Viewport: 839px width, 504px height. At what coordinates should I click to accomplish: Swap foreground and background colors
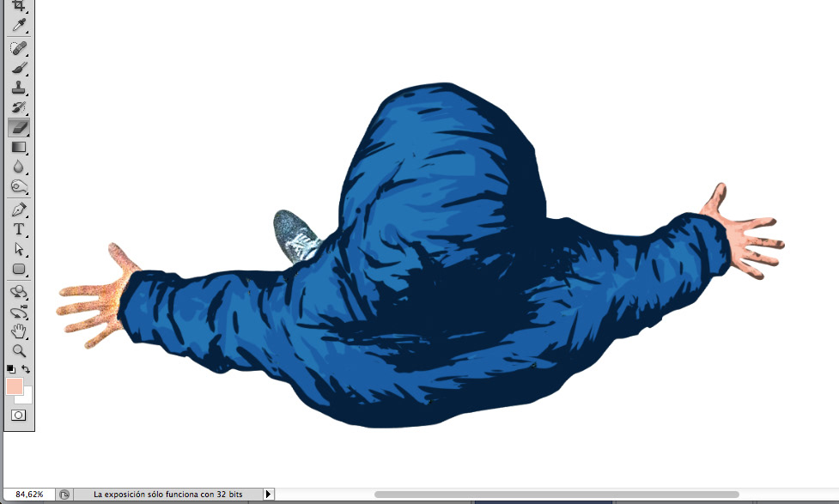tap(27, 369)
